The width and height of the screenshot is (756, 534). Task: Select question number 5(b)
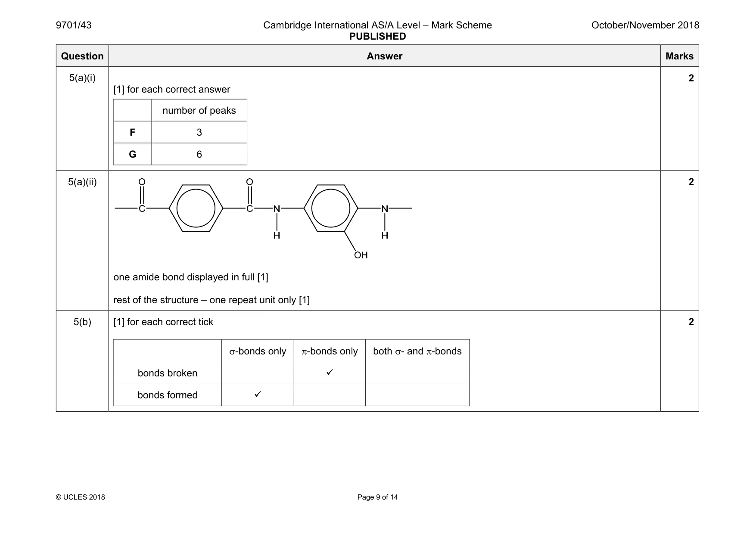82,322
